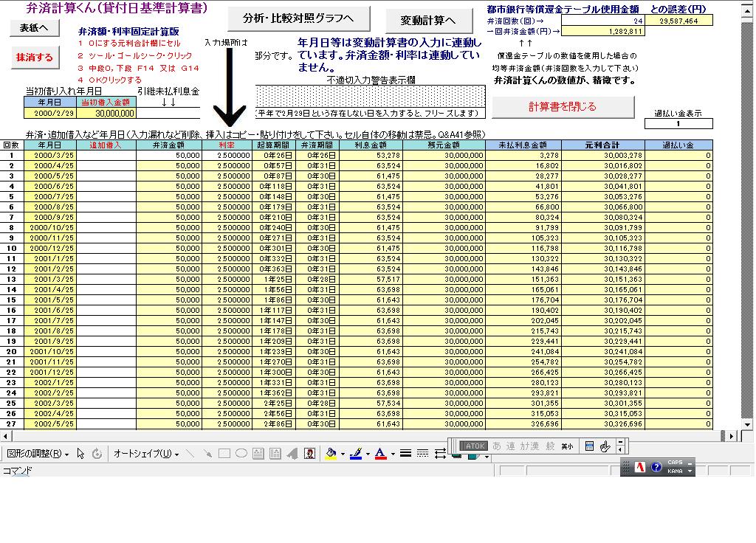Insert a vertical text box
The width and height of the screenshot is (756, 543).
point(275,454)
